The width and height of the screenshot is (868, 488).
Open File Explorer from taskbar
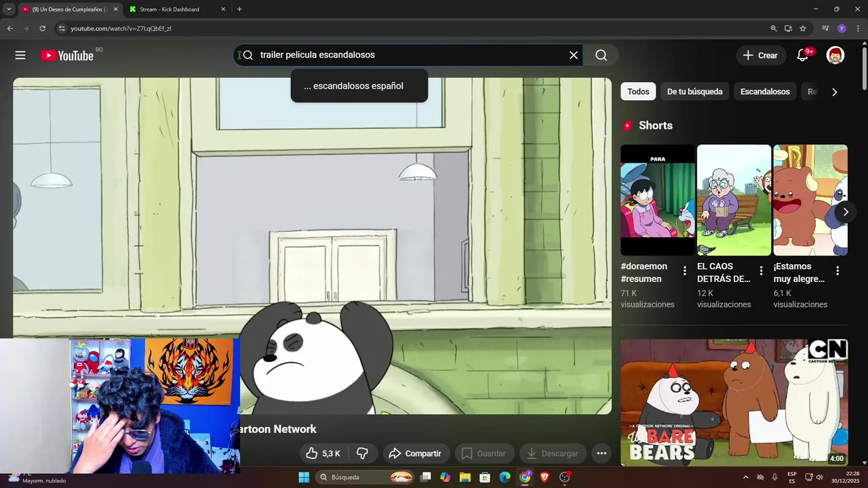pyautogui.click(x=465, y=477)
